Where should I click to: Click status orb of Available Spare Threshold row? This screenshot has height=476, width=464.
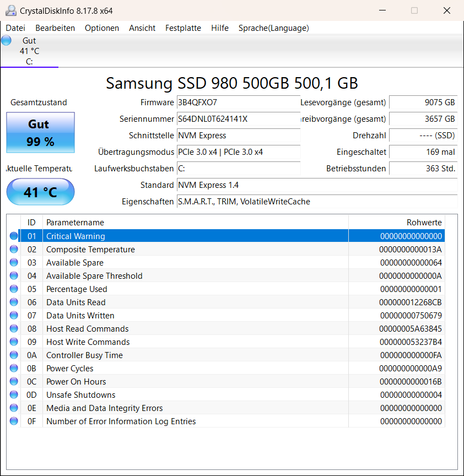pyautogui.click(x=14, y=275)
